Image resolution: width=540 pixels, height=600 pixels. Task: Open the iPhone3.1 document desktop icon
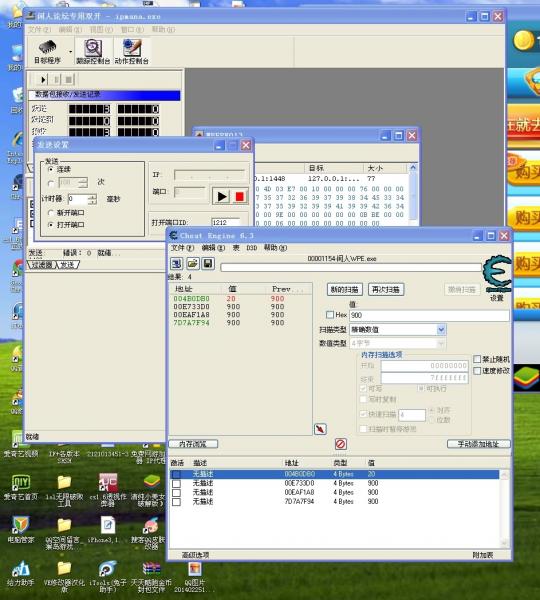point(108,530)
